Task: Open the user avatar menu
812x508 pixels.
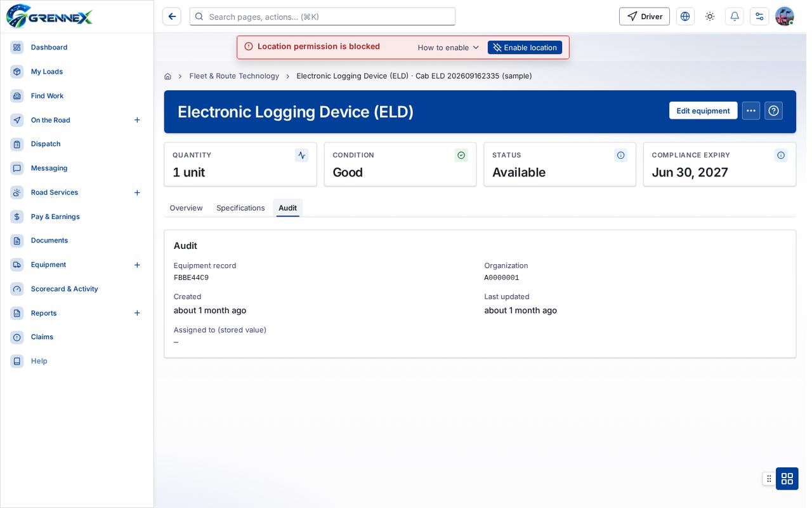Action: tap(785, 17)
